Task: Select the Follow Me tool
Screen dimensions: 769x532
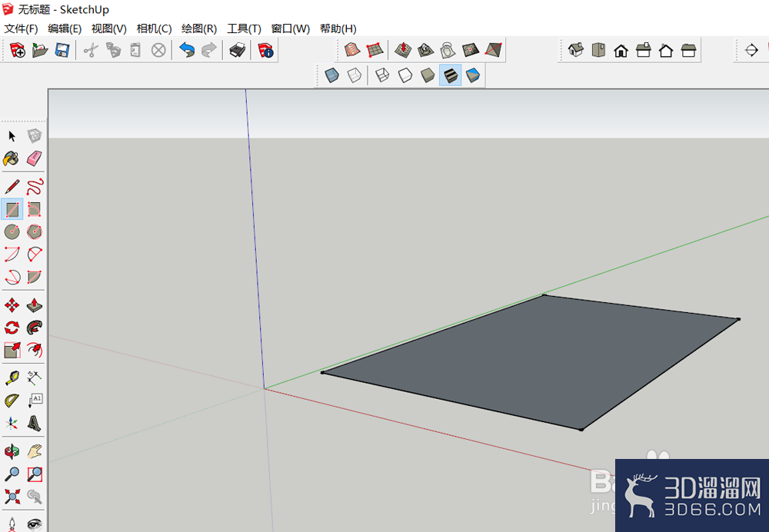Action: click(x=35, y=328)
